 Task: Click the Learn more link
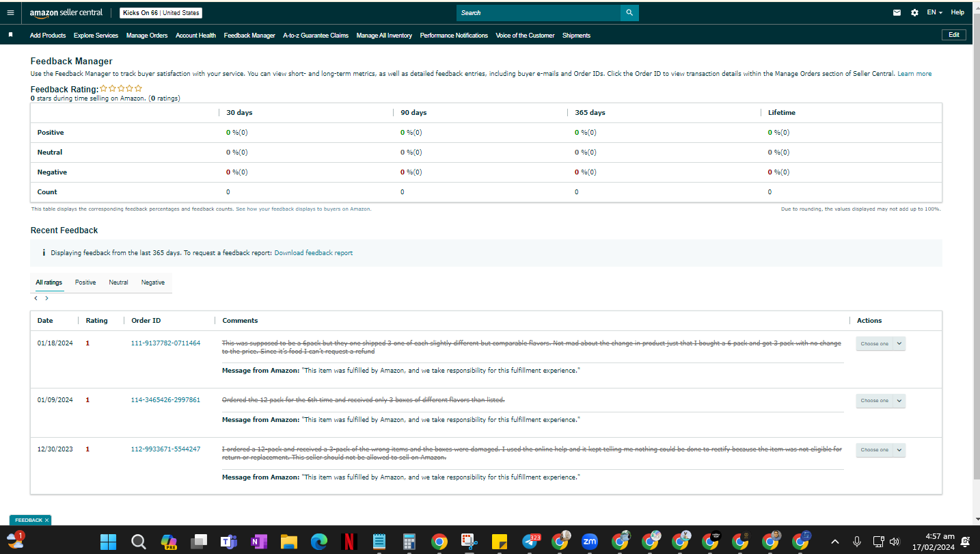(x=914, y=74)
